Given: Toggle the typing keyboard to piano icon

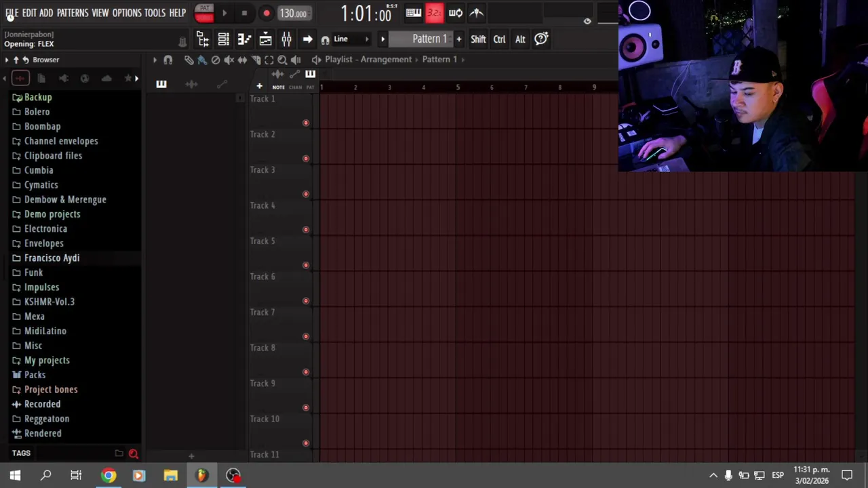Looking at the screenshot, I should coord(413,13).
